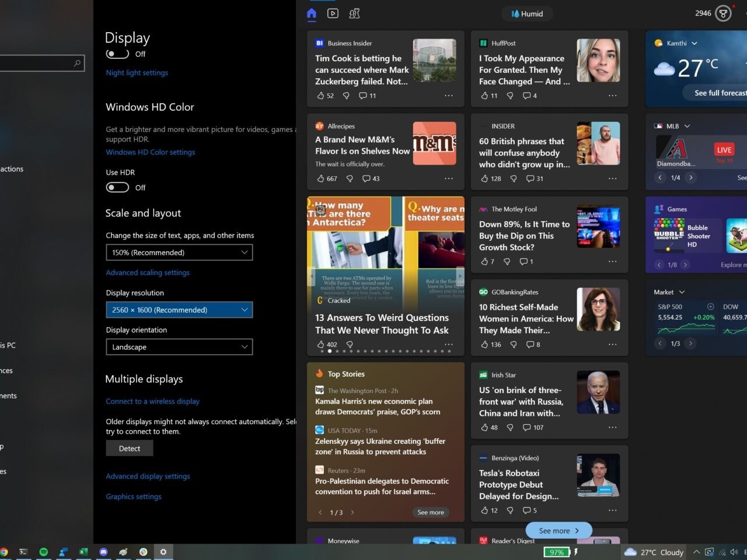Open the Display orientation Landscape dropdown
747x560 pixels.
click(179, 346)
